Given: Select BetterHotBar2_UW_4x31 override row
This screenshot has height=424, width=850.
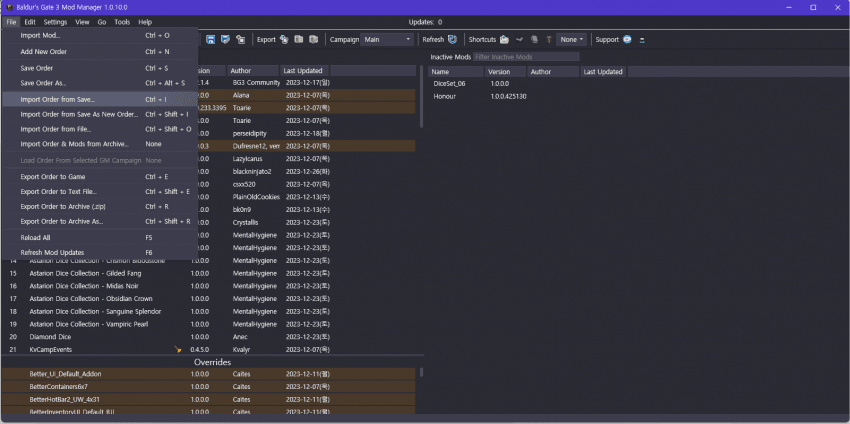Looking at the screenshot, I should [209, 400].
